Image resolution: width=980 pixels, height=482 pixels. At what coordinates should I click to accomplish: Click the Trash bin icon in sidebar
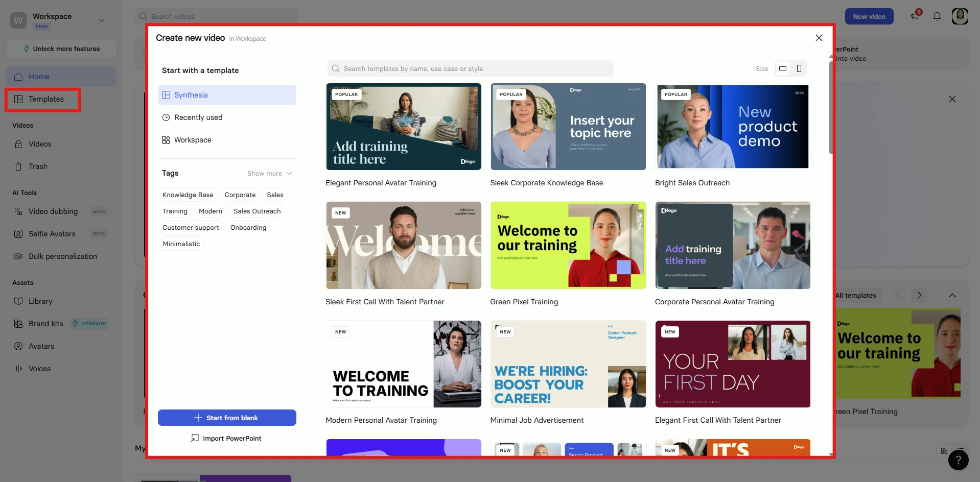tap(18, 166)
